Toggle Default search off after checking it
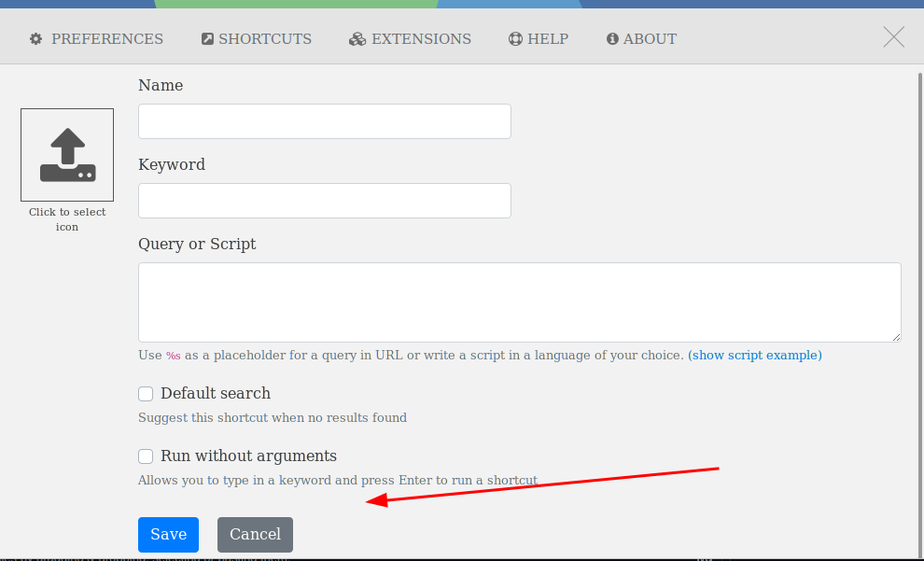The width and height of the screenshot is (924, 561). tap(146, 393)
